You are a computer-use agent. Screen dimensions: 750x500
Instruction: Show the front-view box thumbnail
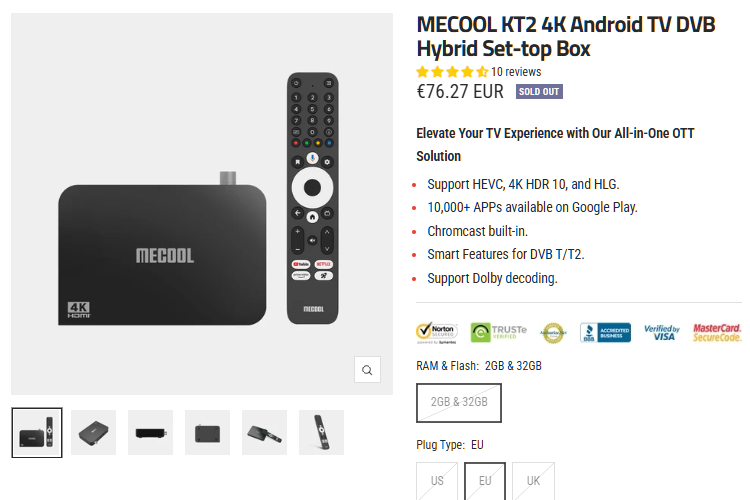[150, 432]
